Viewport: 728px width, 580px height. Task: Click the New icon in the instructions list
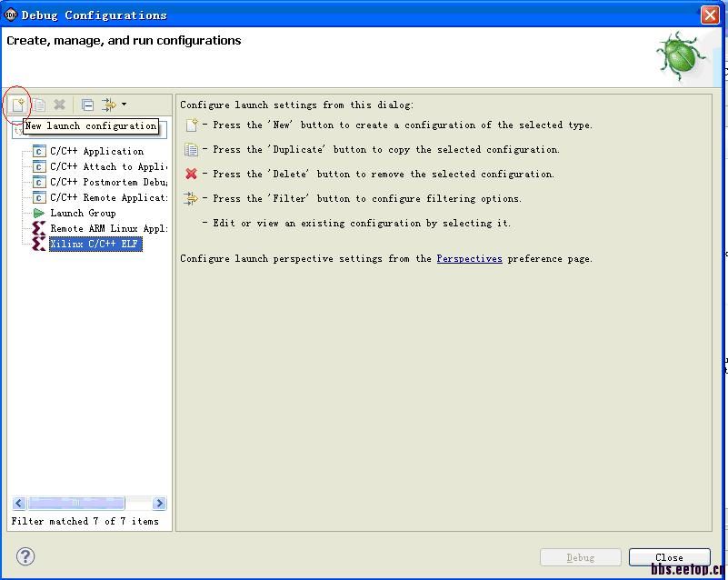pyautogui.click(x=192, y=125)
